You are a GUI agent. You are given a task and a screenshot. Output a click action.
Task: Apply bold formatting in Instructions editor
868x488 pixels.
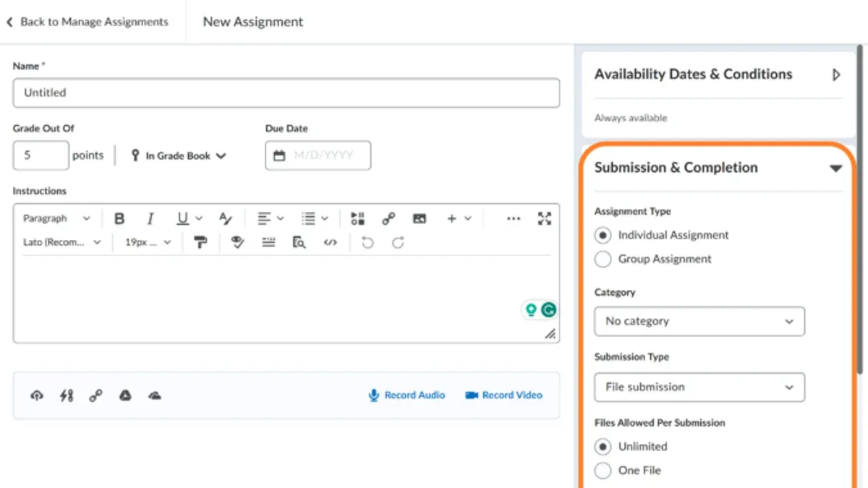[120, 218]
